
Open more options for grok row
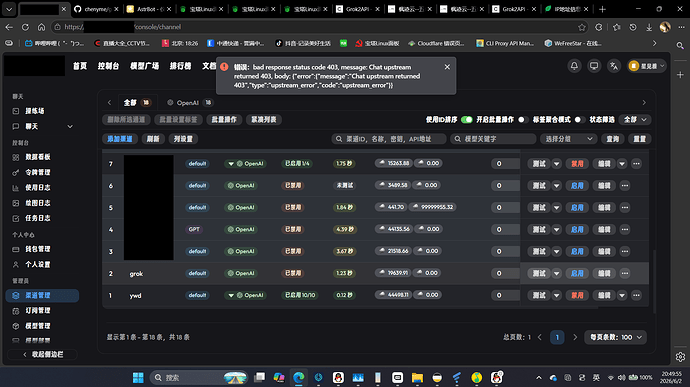[x=625, y=273]
